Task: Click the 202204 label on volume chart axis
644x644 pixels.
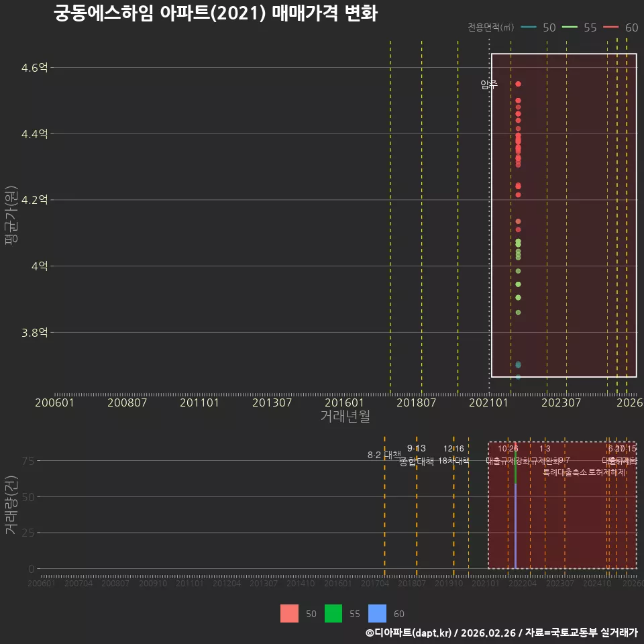Action: tap(523, 583)
